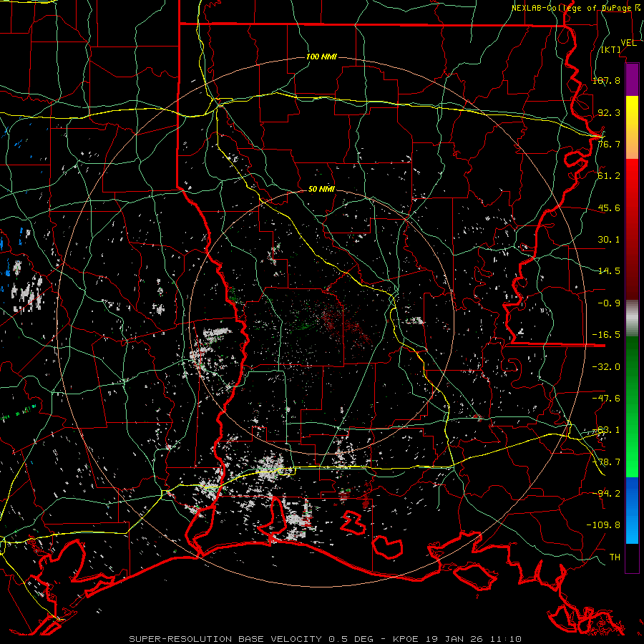Click the 92.3 velocity scale value
Image resolution: width=644 pixels, height=644 pixels.
click(609, 112)
